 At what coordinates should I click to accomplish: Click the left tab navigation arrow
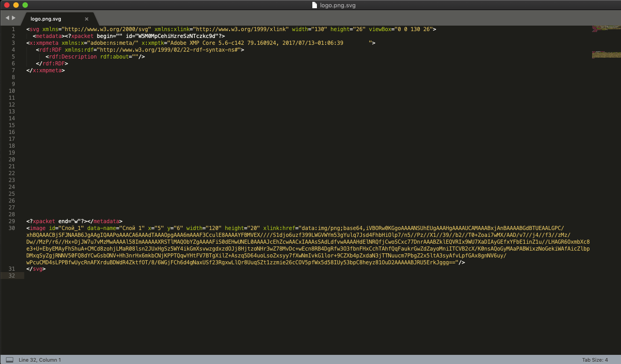[x=7, y=18]
